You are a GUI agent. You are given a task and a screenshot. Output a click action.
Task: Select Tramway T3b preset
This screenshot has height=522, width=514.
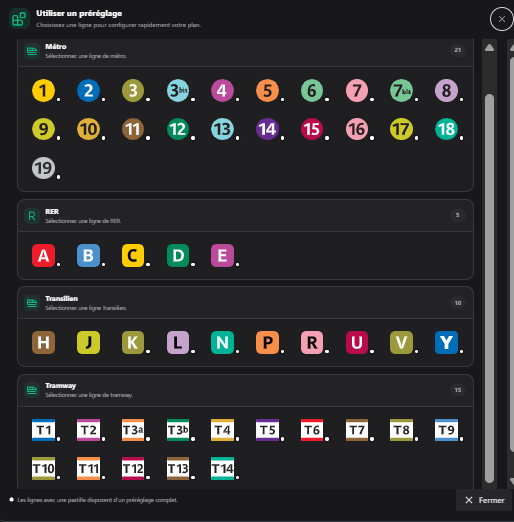tap(178, 430)
